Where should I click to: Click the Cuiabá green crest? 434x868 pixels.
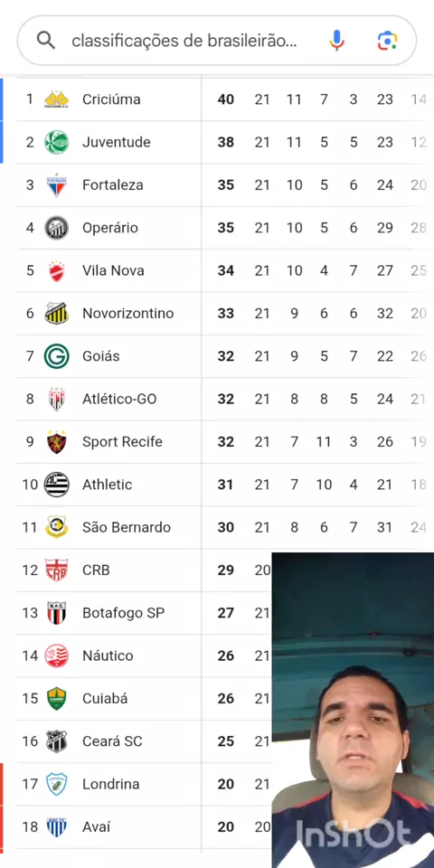tap(56, 699)
